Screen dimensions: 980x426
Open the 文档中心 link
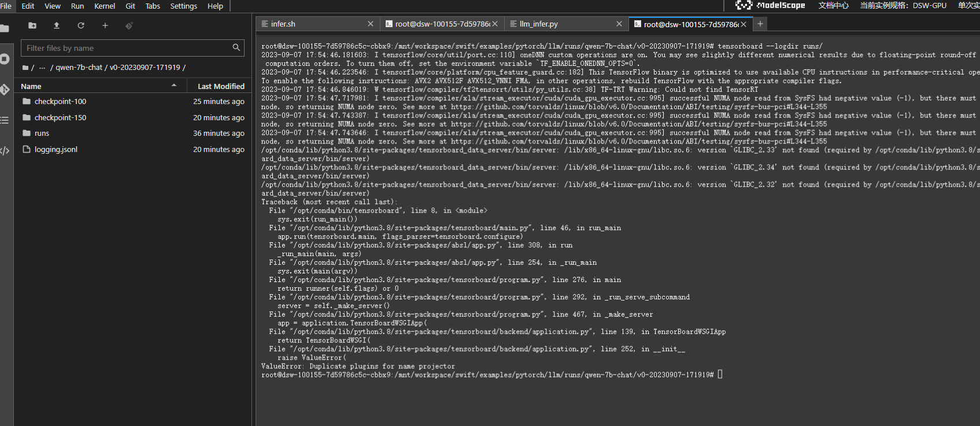tap(834, 5)
